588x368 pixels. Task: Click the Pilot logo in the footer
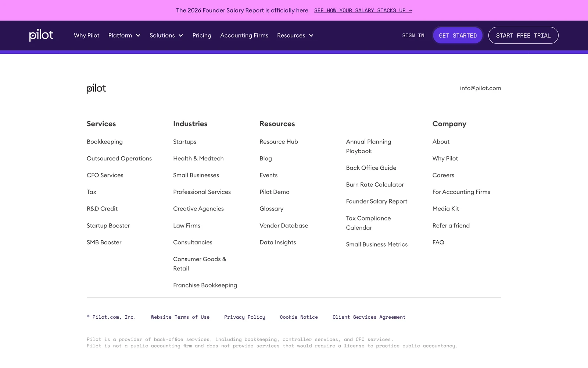coord(96,88)
